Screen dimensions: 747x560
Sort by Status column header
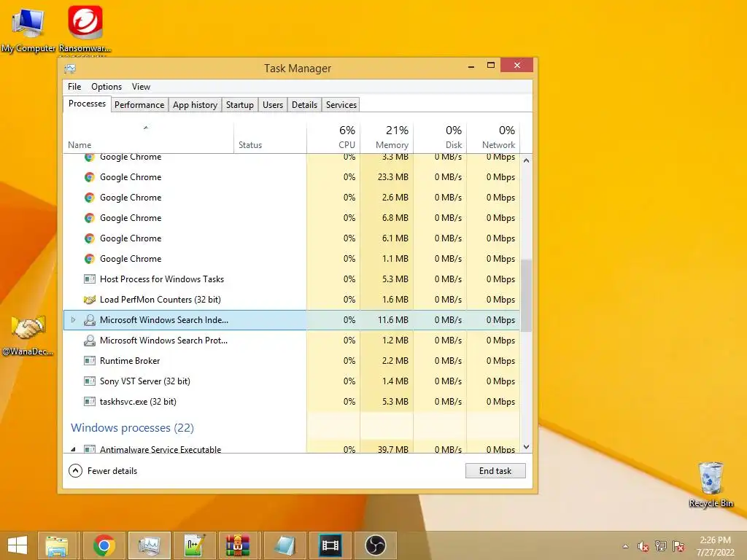(x=270, y=137)
